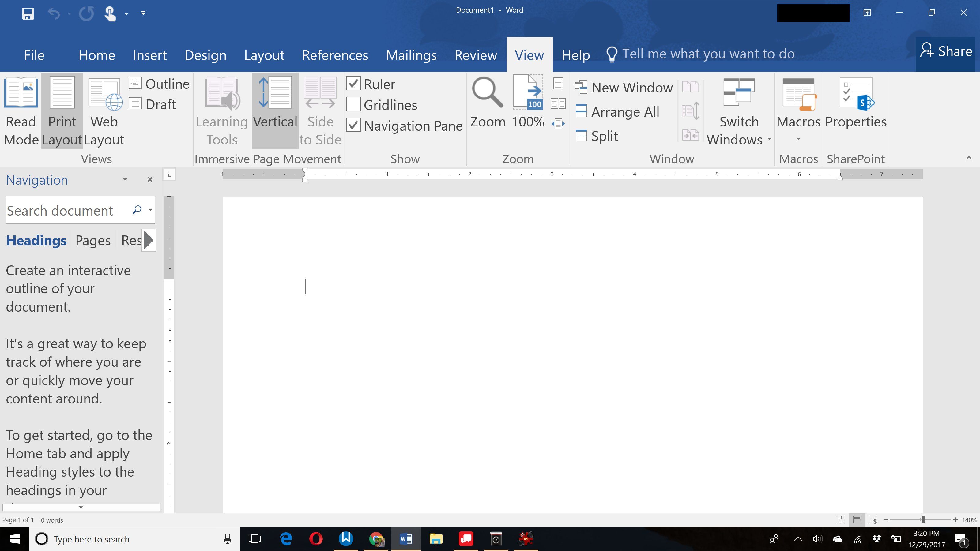Close the Navigation pane
The image size is (980, 551).
(x=150, y=179)
